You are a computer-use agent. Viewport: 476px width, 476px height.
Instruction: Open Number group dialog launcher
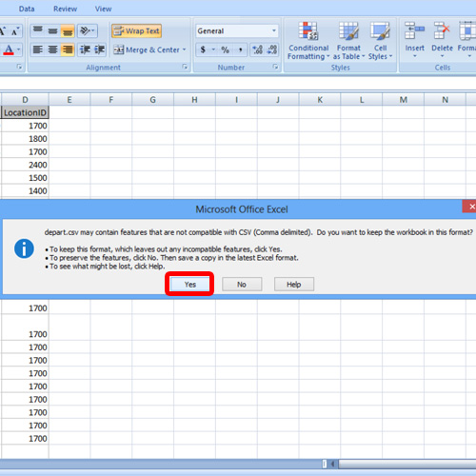275,67
